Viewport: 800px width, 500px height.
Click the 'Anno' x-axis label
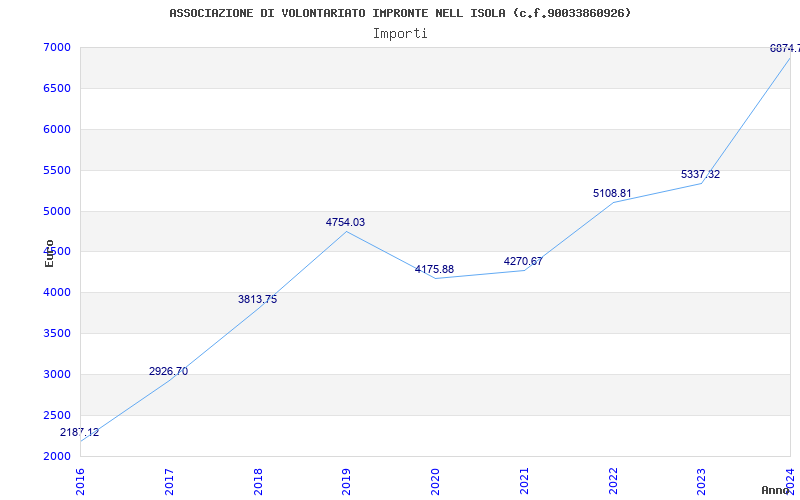point(776,490)
